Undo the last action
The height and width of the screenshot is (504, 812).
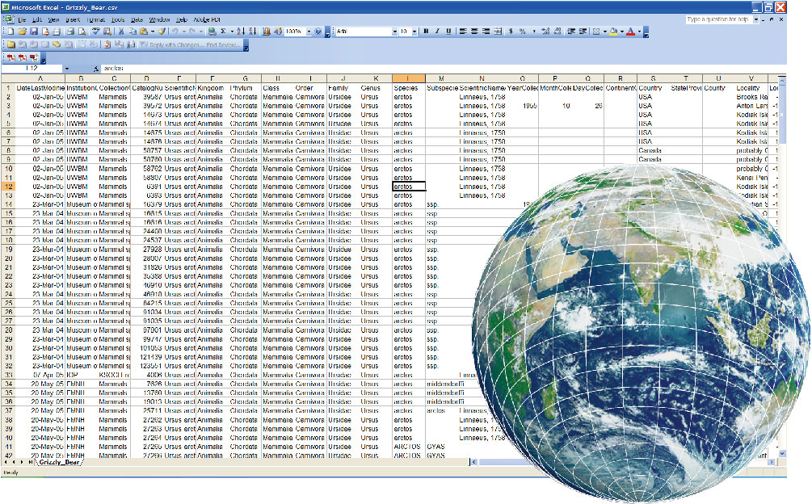pos(175,31)
